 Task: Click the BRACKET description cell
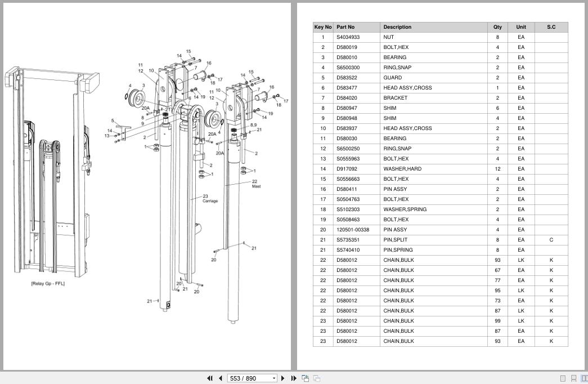433,98
